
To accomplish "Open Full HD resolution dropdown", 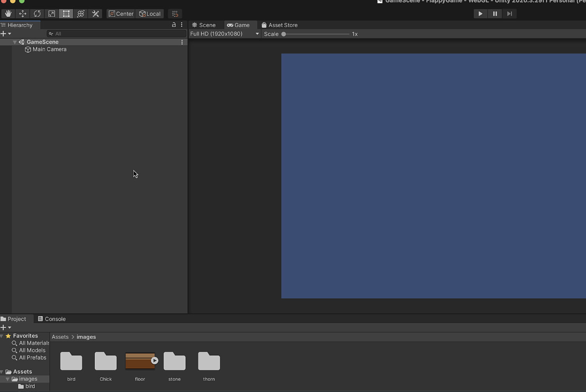I will [225, 34].
